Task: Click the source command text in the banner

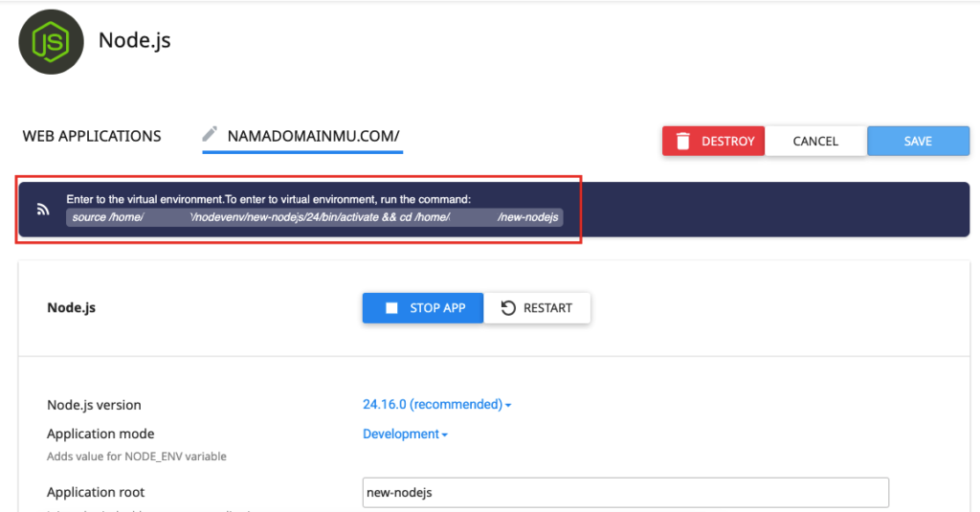Action: point(314,217)
